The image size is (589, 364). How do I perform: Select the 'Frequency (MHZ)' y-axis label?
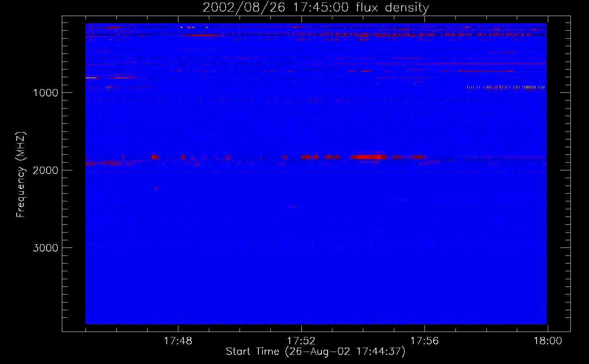[x=21, y=175]
